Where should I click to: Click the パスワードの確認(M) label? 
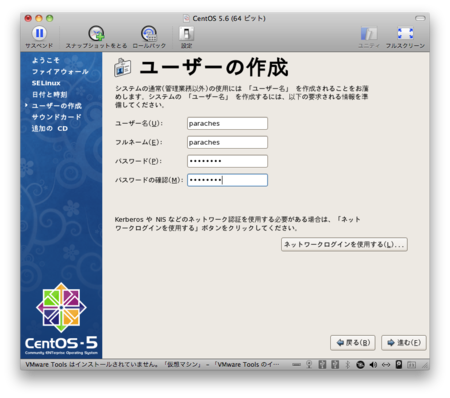click(149, 180)
